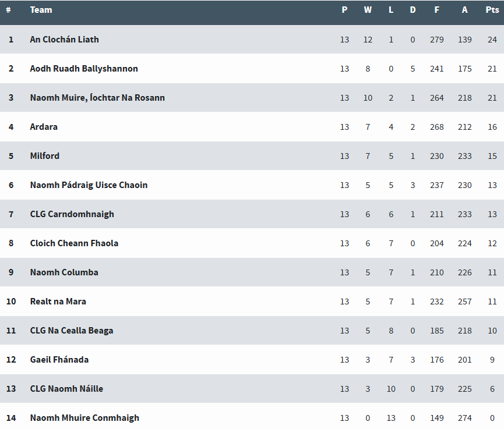Open Naomh Muire, Íochtar Na Rosann entry
The height and width of the screenshot is (429, 504).
pos(97,98)
